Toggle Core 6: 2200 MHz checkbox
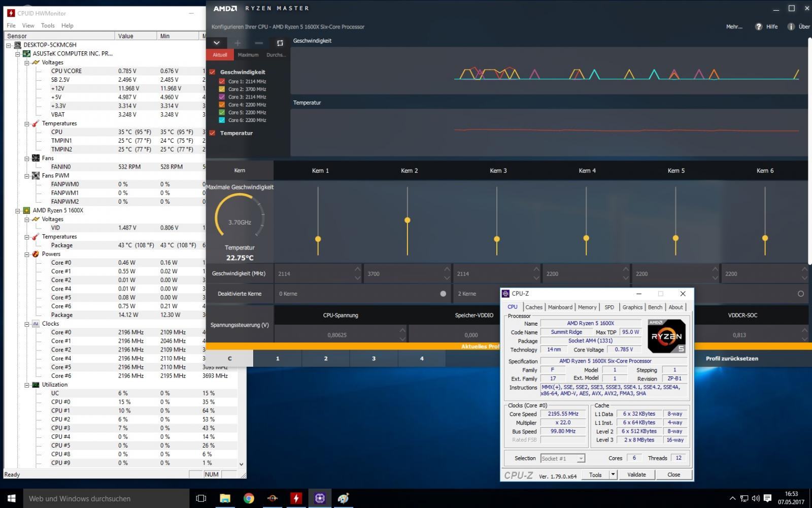The width and height of the screenshot is (812, 508). pyautogui.click(x=222, y=120)
